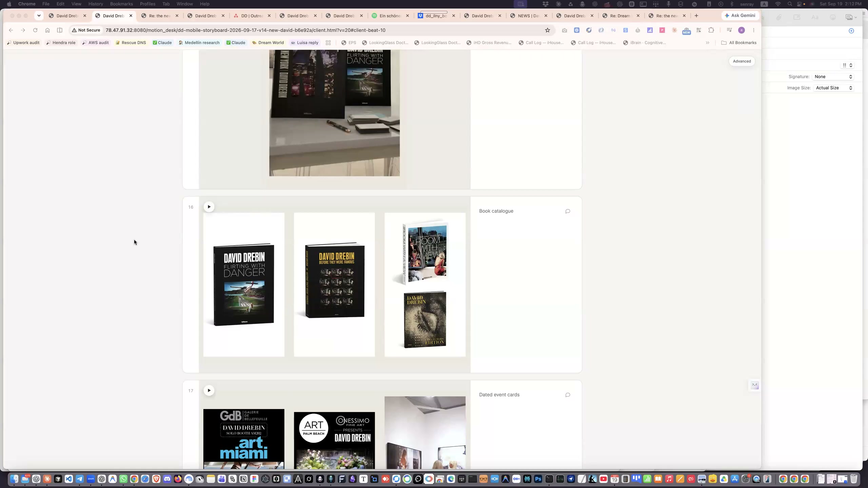Screen dimensions: 868x488
Task: Open Ask Gemini
Action: tap(740, 16)
